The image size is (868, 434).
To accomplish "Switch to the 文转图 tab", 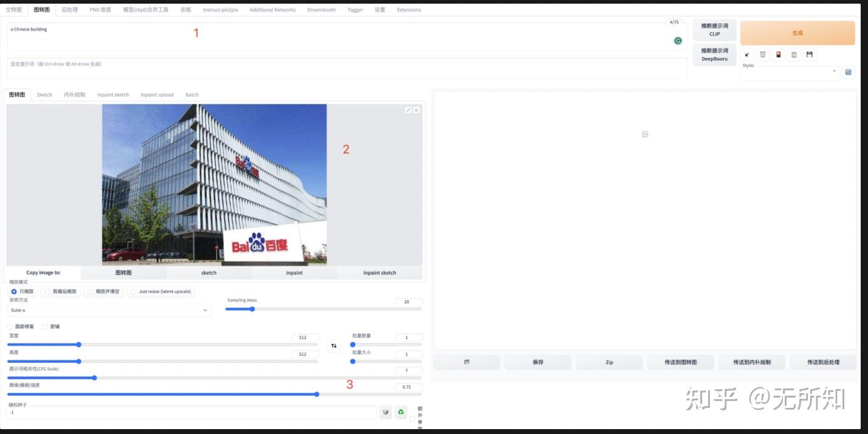I will click(13, 10).
